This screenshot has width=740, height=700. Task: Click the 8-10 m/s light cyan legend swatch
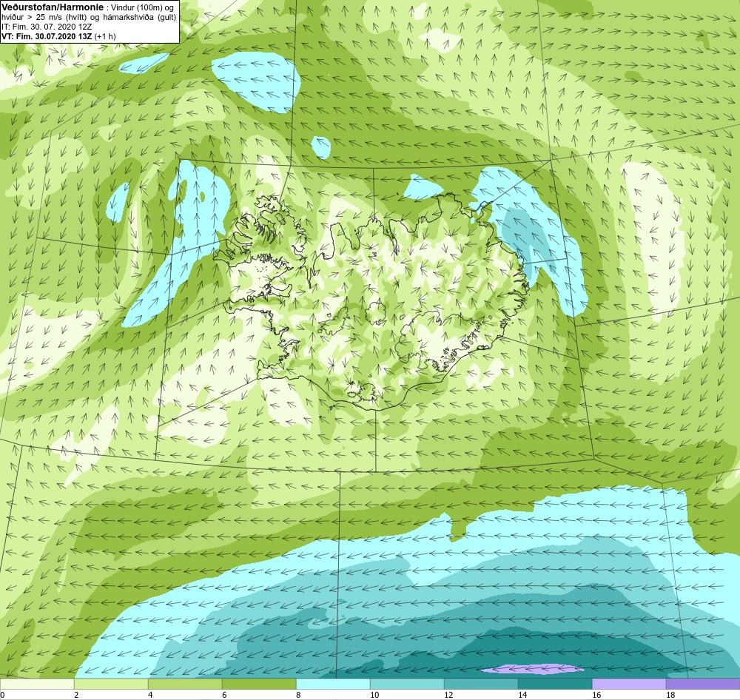click(333, 684)
